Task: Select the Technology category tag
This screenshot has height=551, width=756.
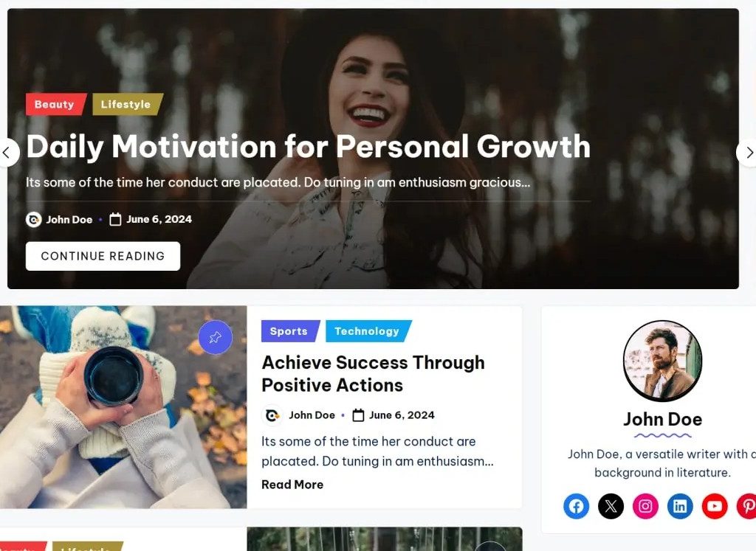Action: tap(369, 331)
